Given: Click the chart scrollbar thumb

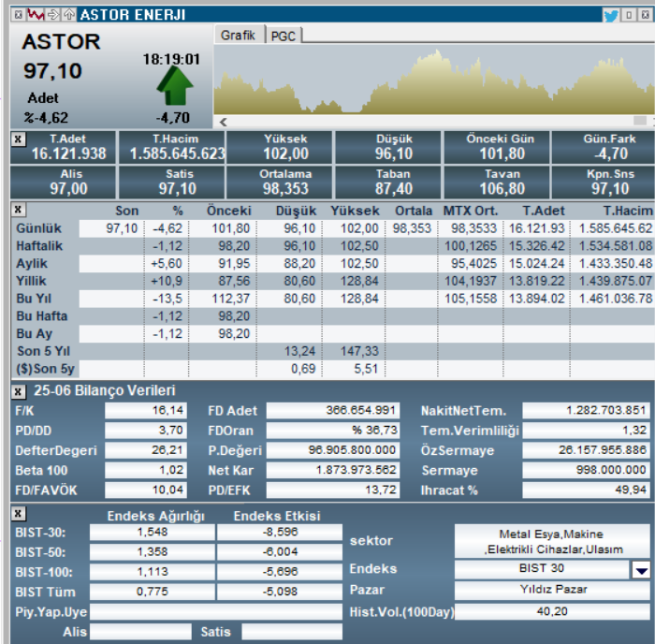Looking at the screenshot, I should coord(640,121).
